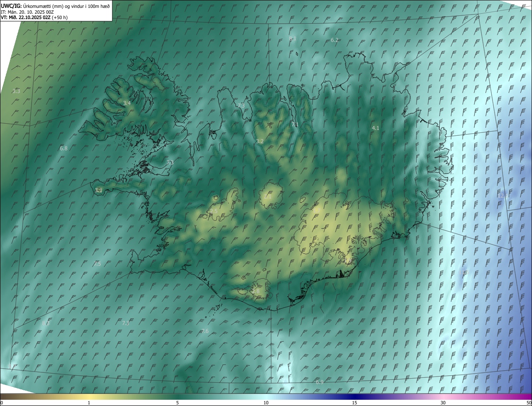Click the 0 label on the color scale

tap(2, 403)
